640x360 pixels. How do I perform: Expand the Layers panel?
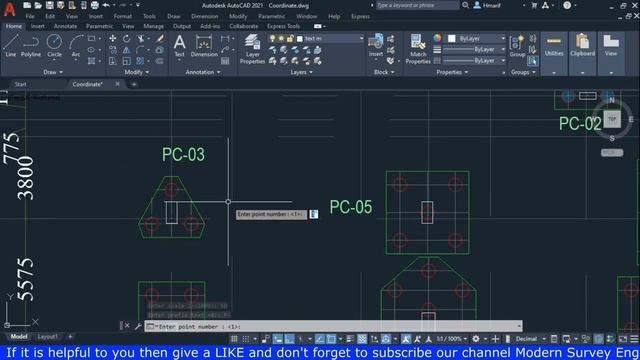[x=302, y=72]
